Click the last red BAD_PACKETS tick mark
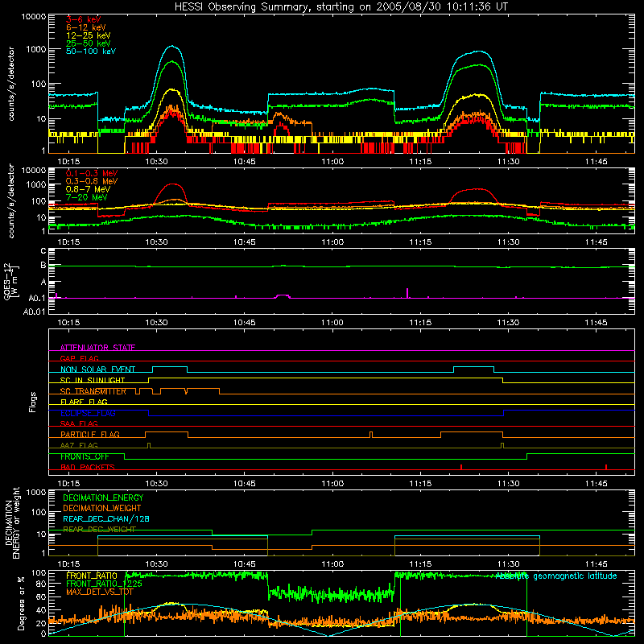Image resolution: width=644 pixels, height=644 pixels. (606, 467)
